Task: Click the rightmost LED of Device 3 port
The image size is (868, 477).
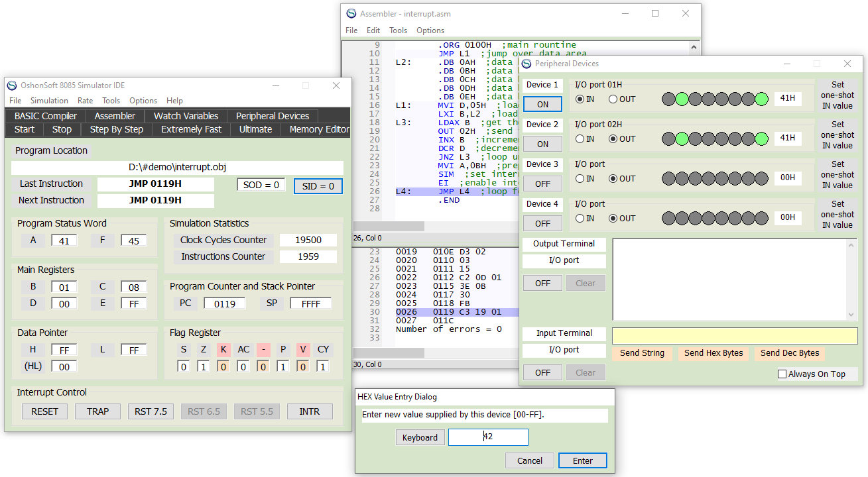Action: (761, 179)
